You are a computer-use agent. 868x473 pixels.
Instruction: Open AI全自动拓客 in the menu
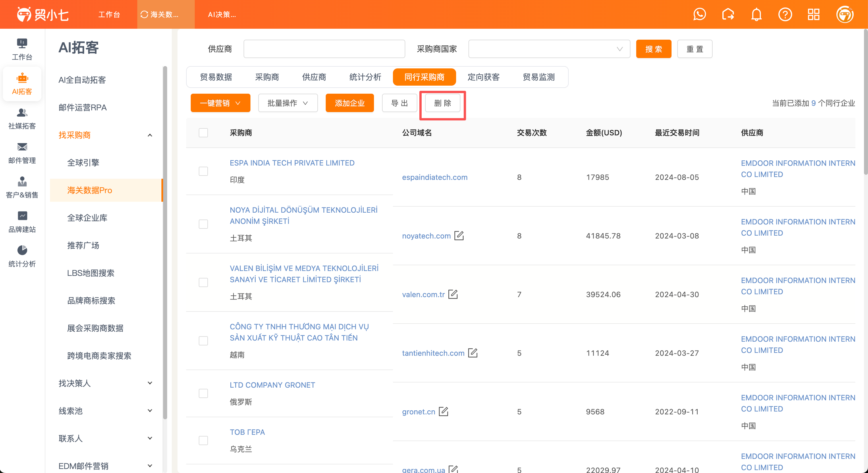click(x=82, y=80)
